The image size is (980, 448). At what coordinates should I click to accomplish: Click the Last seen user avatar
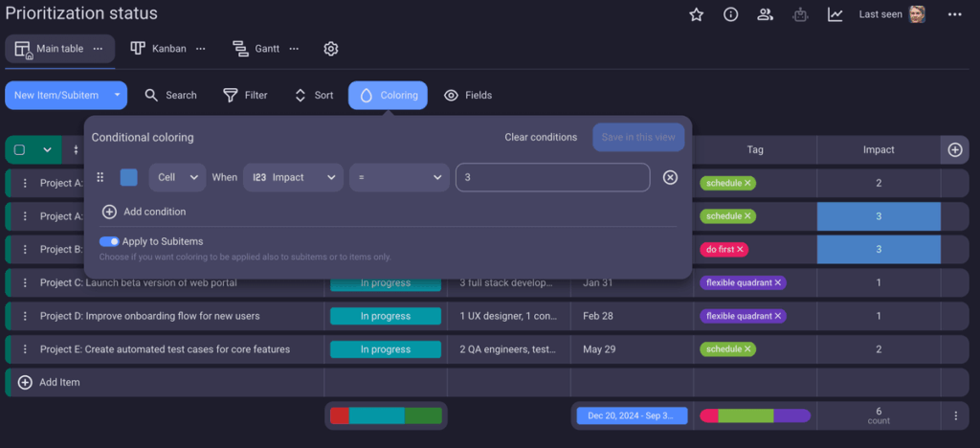917,14
